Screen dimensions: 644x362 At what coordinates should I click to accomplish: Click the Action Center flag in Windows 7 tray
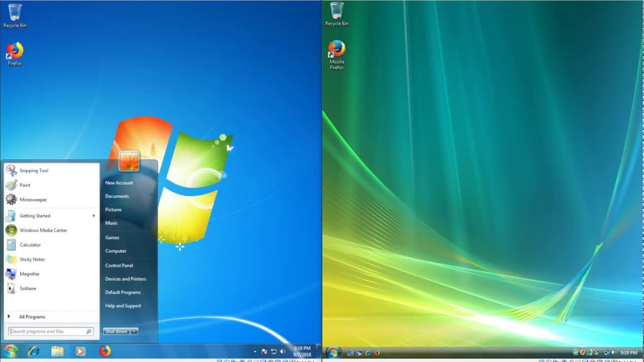click(x=265, y=352)
